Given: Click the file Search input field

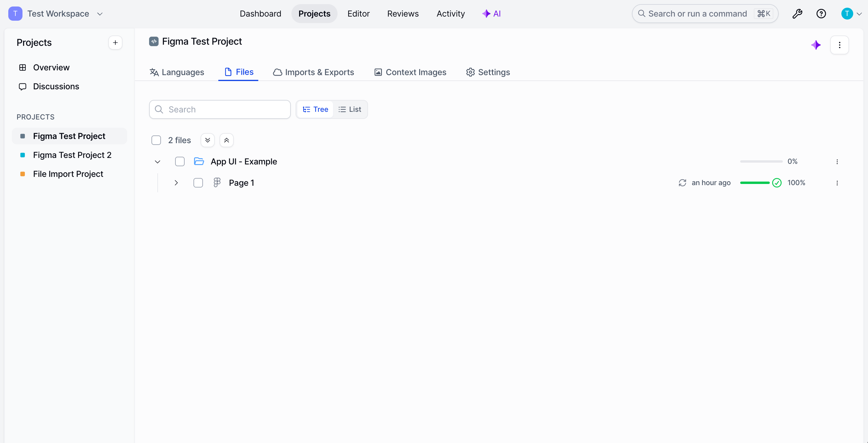Looking at the screenshot, I should pos(220,109).
